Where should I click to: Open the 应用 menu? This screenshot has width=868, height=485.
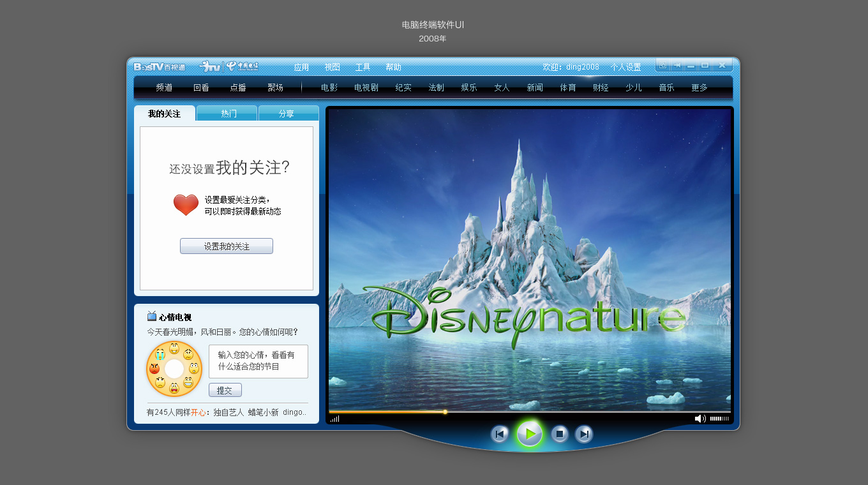coord(301,67)
